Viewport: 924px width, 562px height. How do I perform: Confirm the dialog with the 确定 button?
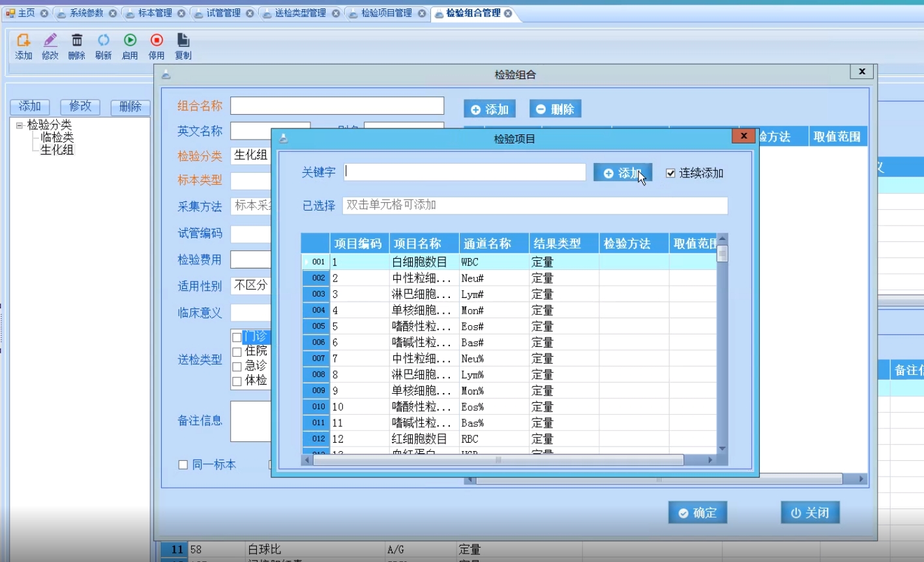click(697, 512)
